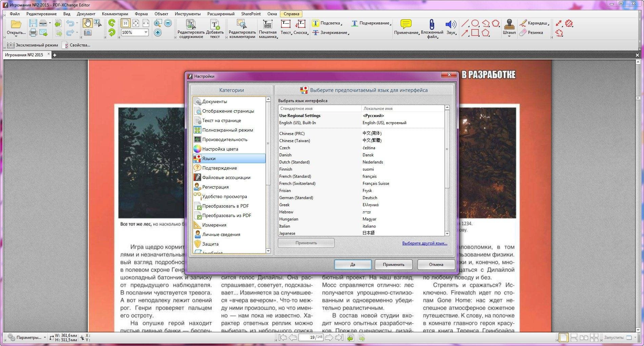Click the Свойства properties button
The image size is (644, 346).
pos(77,45)
